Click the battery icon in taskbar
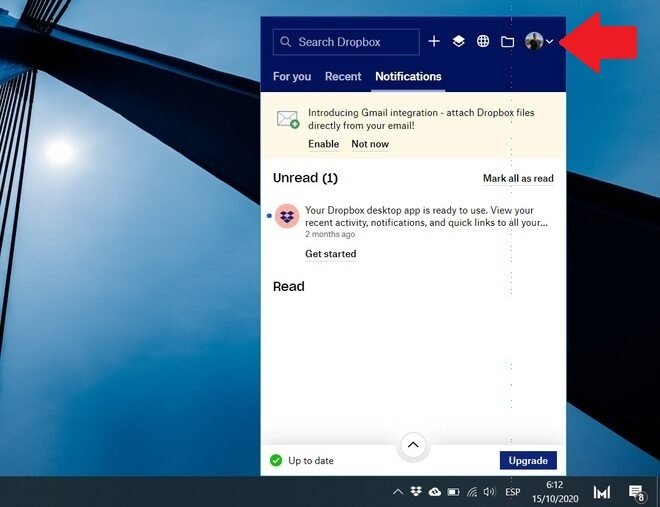 [453, 492]
